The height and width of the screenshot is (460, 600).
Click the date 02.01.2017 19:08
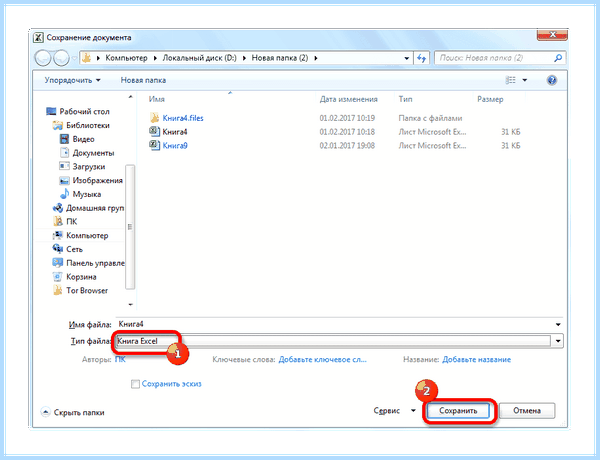tap(347, 145)
